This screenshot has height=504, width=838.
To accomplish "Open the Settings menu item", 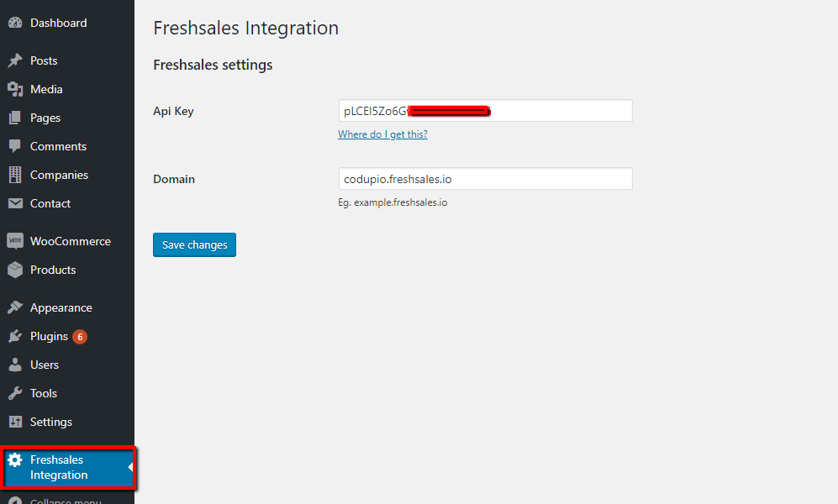I will pyautogui.click(x=50, y=422).
